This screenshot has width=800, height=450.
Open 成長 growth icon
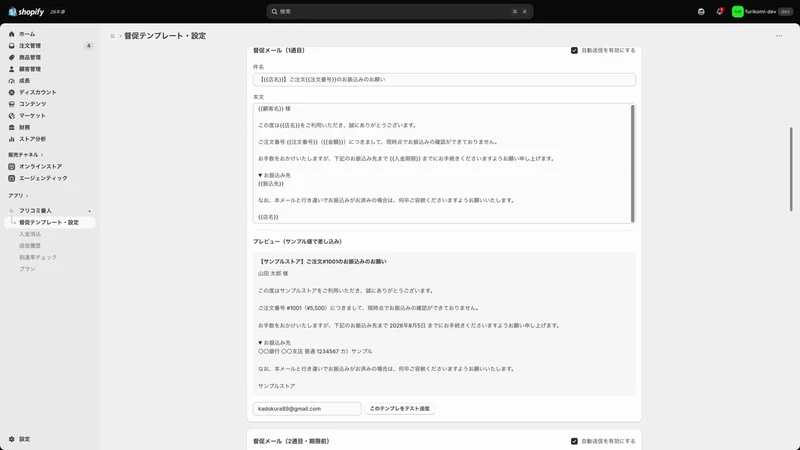tap(12, 81)
